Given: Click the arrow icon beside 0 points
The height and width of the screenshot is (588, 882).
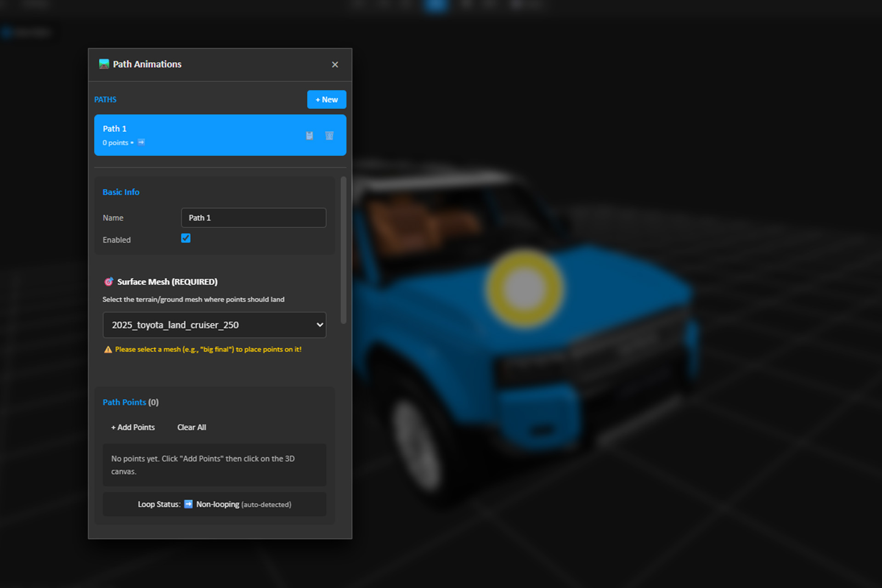Looking at the screenshot, I should [x=141, y=142].
